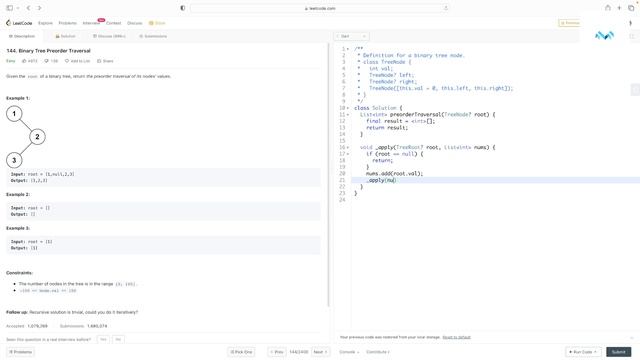Switch to the locked Solution tab
Image resolution: width=640 pixels, height=360 pixels.
(66, 36)
